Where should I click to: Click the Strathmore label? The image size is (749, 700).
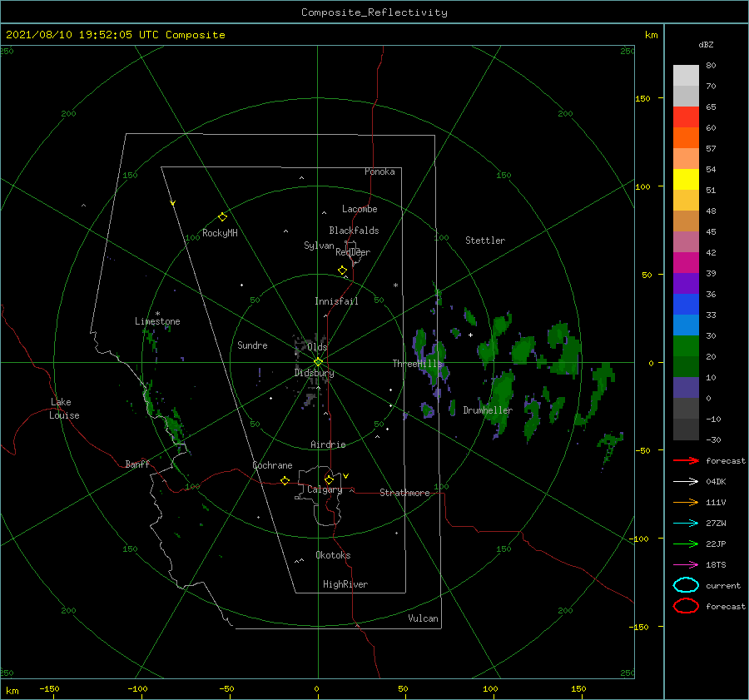[404, 493]
